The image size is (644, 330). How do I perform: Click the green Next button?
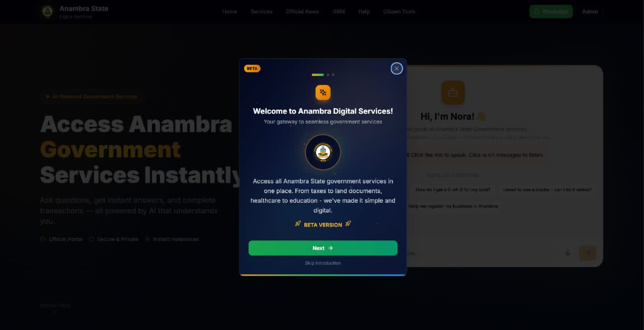click(323, 248)
